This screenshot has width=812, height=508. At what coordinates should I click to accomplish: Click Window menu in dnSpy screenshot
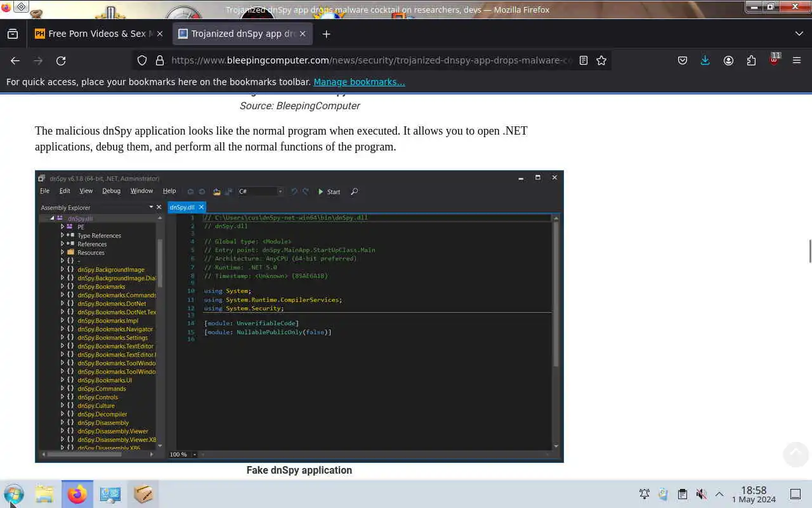click(141, 191)
